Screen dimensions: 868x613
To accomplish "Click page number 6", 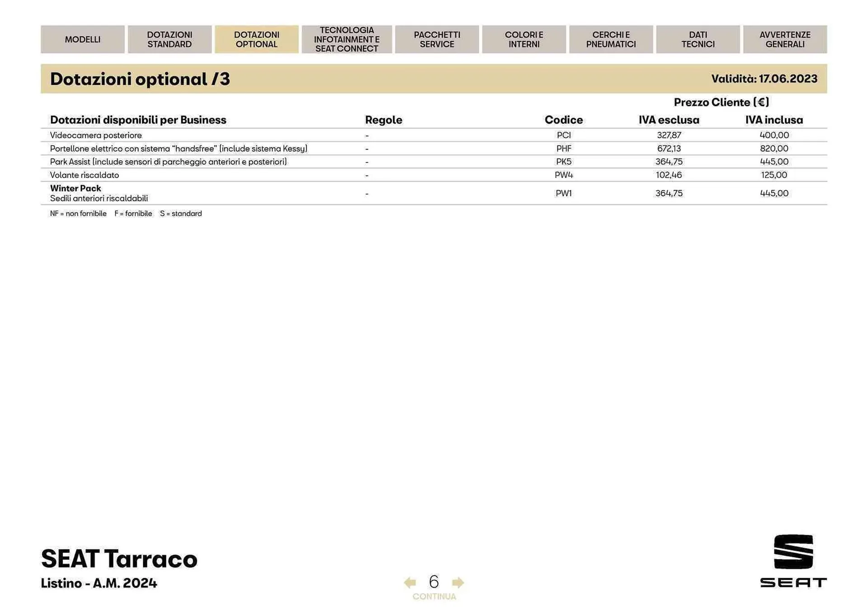I will click(434, 581).
